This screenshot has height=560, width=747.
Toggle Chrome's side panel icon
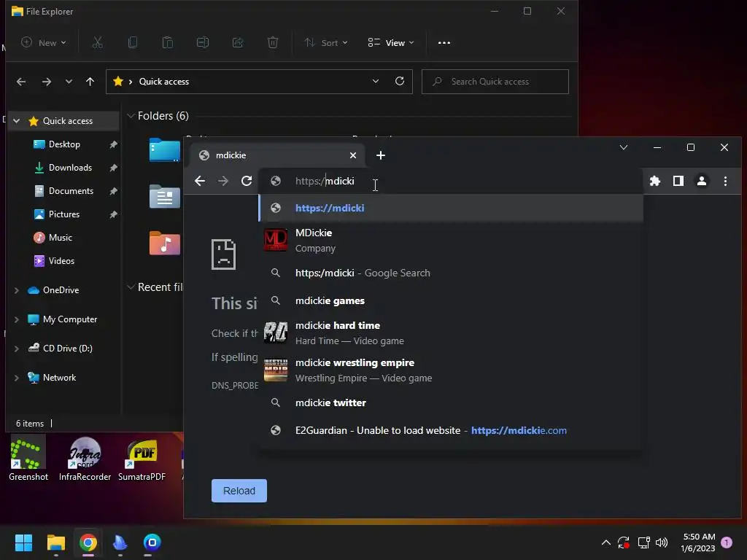tap(678, 181)
